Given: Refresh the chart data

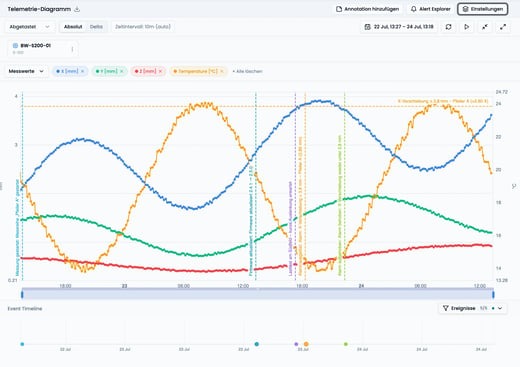Looking at the screenshot, I should coord(448,27).
